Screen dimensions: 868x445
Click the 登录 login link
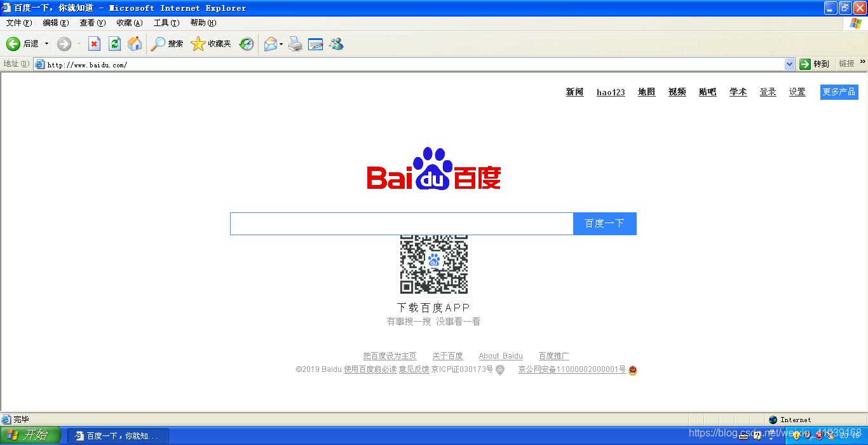[x=768, y=92]
